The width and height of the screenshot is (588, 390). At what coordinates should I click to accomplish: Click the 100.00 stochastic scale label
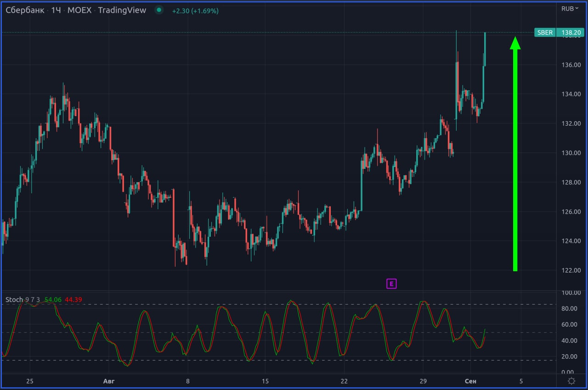(572, 293)
